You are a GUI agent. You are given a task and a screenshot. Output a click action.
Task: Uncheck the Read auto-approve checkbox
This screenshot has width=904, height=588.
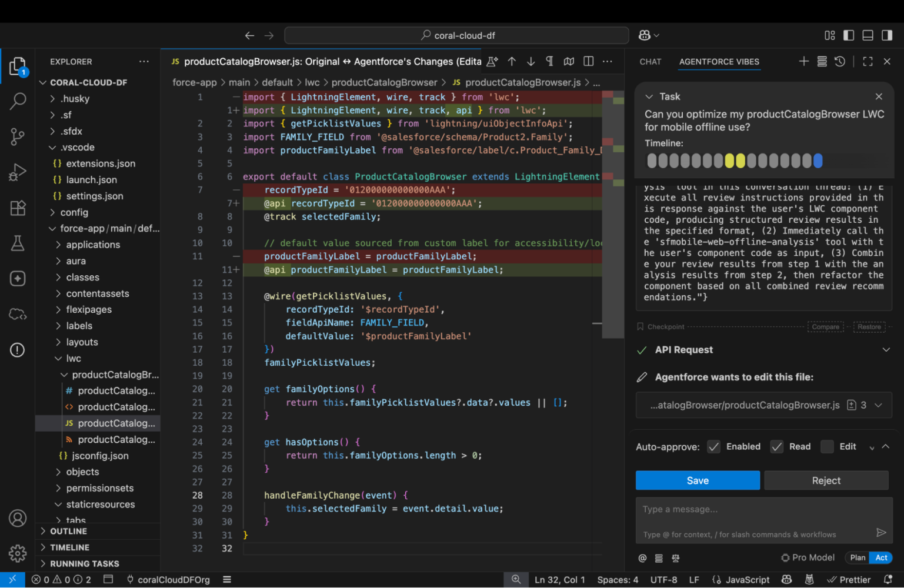coord(776,446)
